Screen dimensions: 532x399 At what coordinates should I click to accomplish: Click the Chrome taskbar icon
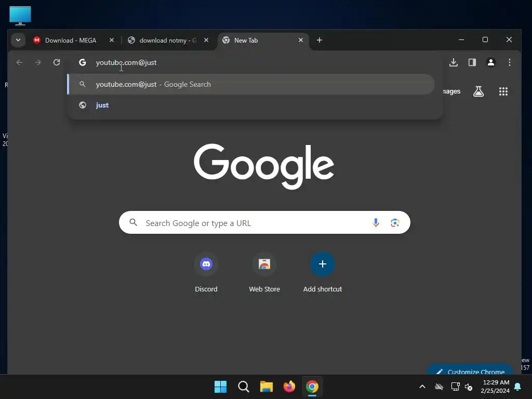[x=312, y=387]
